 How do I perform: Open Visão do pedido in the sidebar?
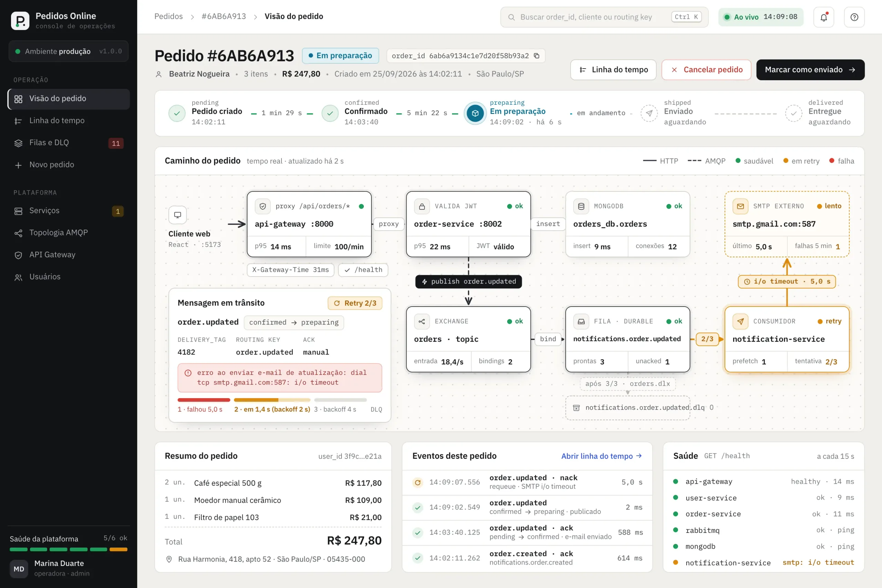click(x=69, y=99)
